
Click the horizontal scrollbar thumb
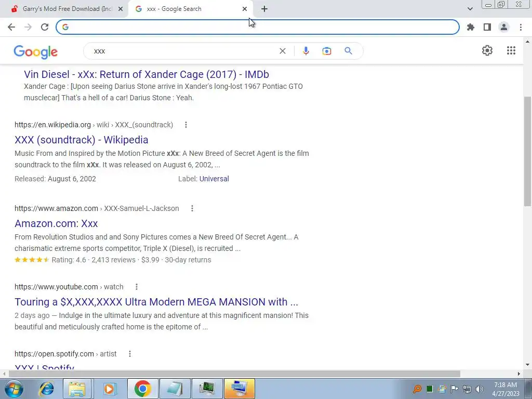click(x=234, y=374)
